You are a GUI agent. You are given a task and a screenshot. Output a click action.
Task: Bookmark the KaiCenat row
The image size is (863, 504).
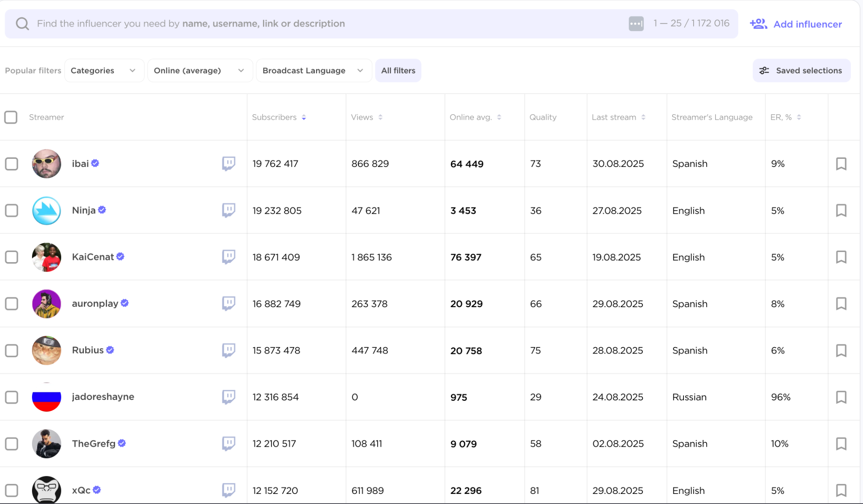(x=841, y=257)
